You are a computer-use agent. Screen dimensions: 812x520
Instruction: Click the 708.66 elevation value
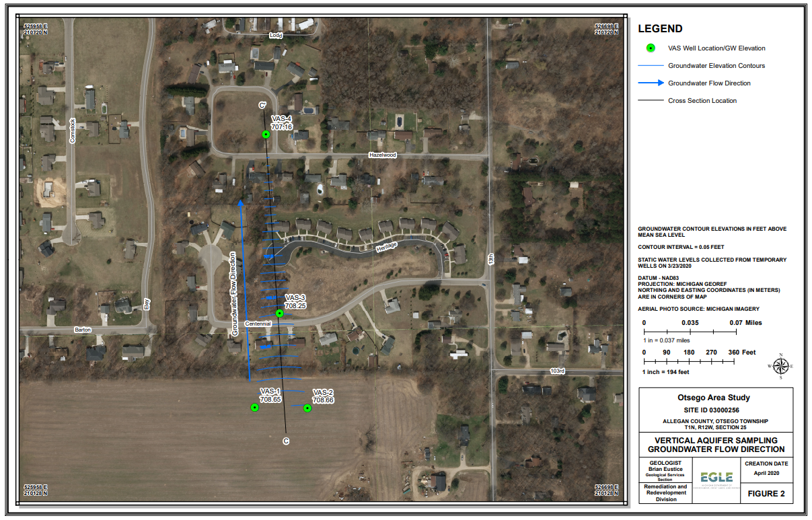[324, 400]
